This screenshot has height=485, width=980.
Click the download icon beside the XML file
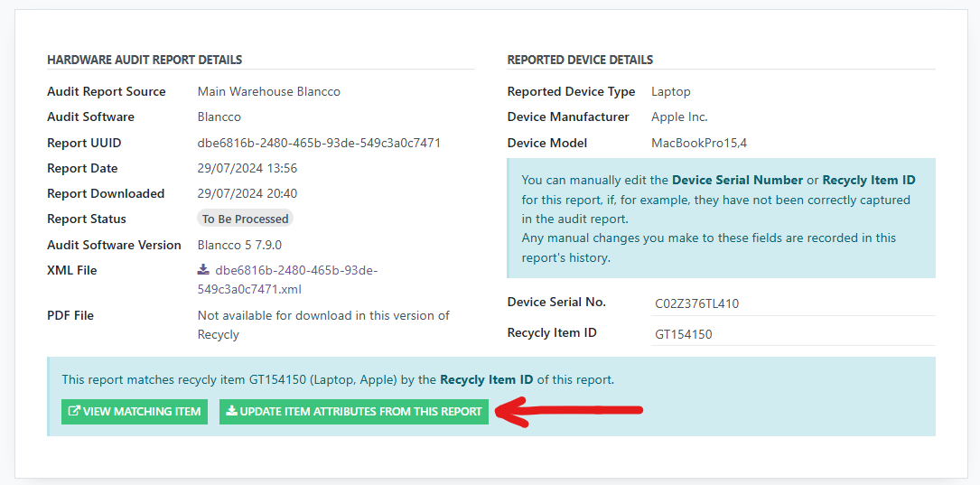(203, 270)
